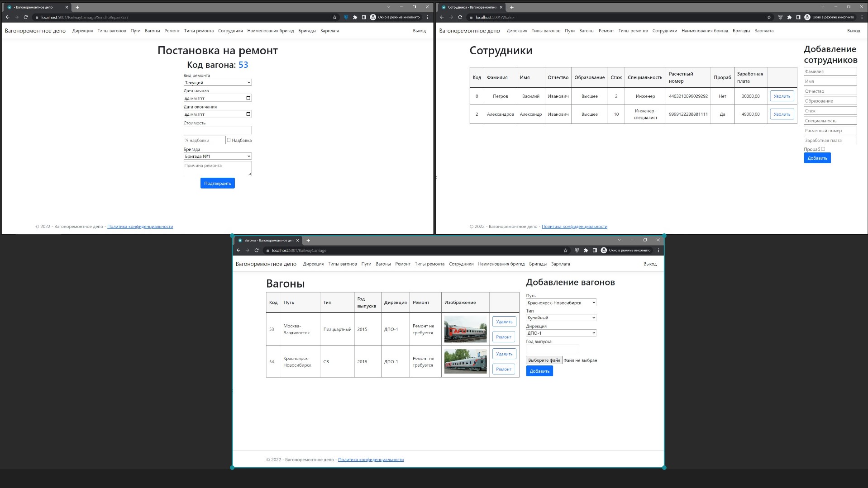The width and height of the screenshot is (868, 488).
Task: Click Ремонт button for wagon 53
Action: click(x=503, y=337)
